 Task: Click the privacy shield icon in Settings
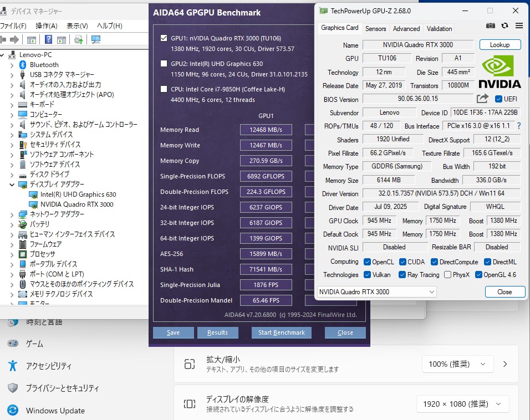click(13, 388)
